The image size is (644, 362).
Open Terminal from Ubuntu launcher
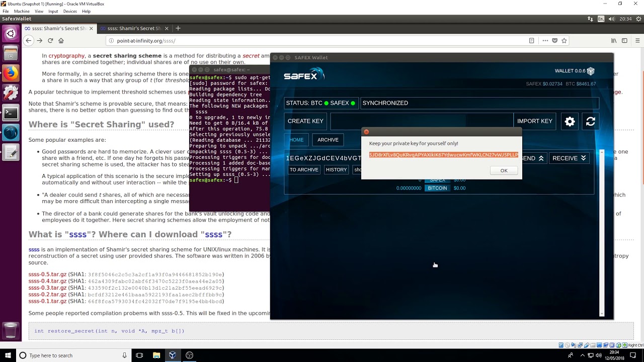pos(11,113)
